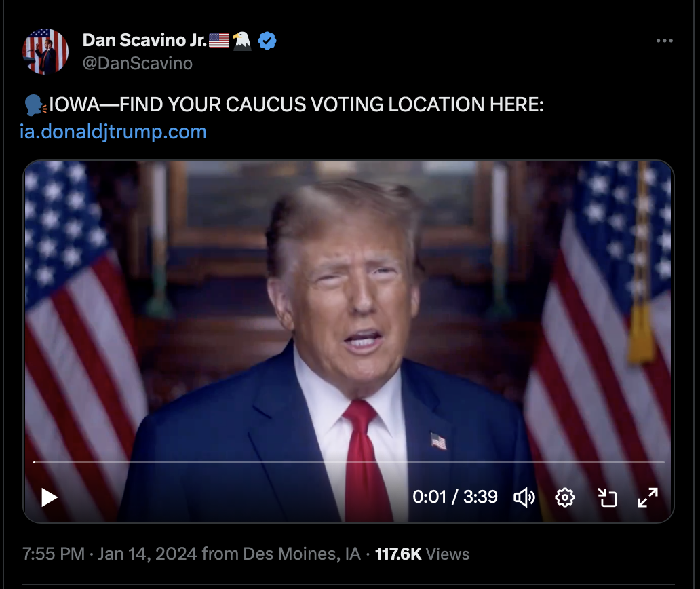Viewport: 700px width, 589px height.
Task: Open the ia.donaldjtrump.com link
Action: pyautogui.click(x=113, y=132)
